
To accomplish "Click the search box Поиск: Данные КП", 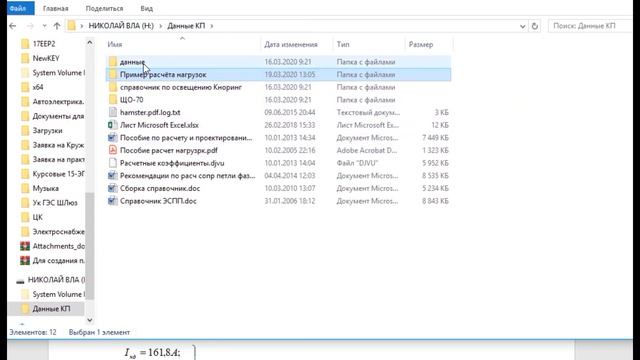I will [x=591, y=26].
